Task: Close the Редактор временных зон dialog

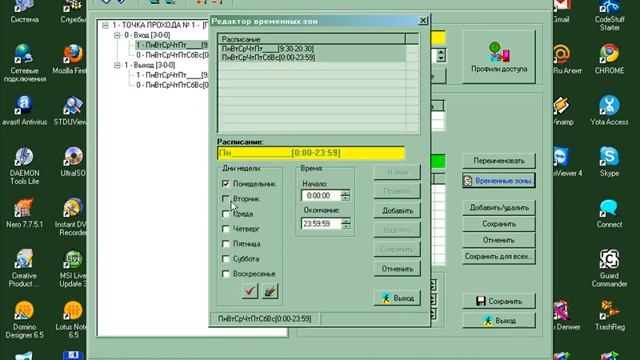Action: click(x=423, y=20)
